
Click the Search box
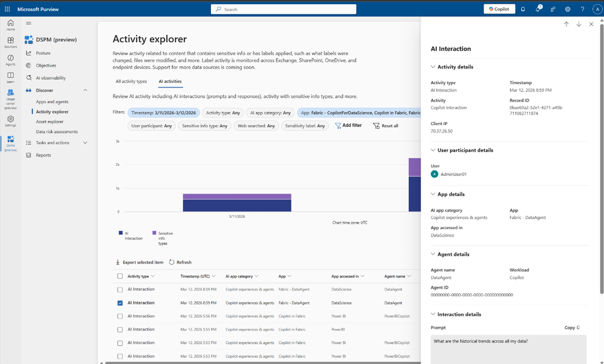pos(283,9)
